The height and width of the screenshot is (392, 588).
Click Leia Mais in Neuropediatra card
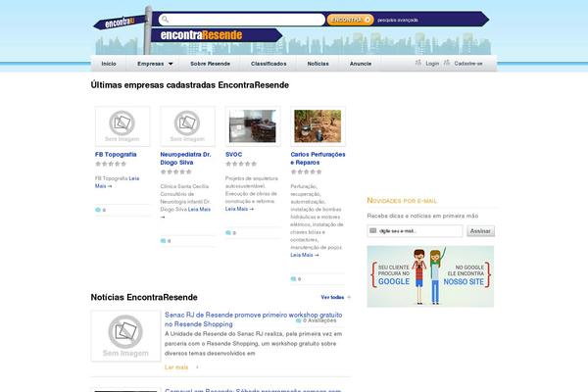click(199, 210)
